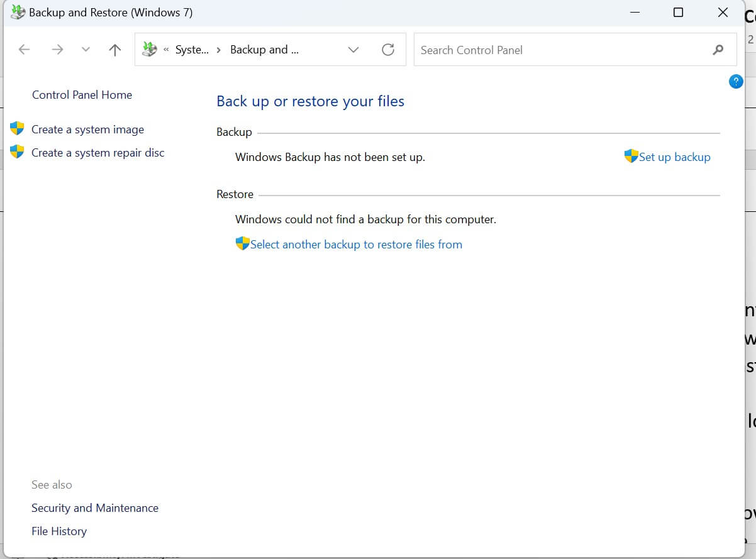Click the shield icon before Select another backup
This screenshot has height=559, width=756.
(243, 243)
